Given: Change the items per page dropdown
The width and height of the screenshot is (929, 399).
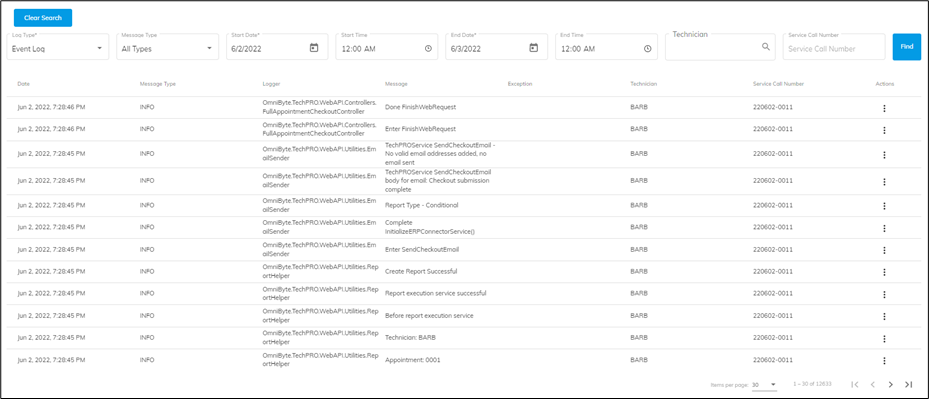Looking at the screenshot, I should [764, 385].
